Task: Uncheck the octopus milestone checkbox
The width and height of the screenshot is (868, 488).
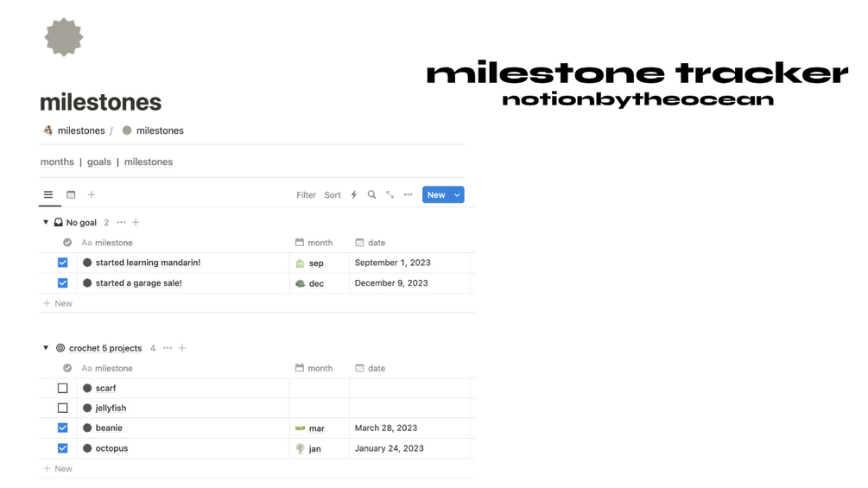Action: coord(62,449)
